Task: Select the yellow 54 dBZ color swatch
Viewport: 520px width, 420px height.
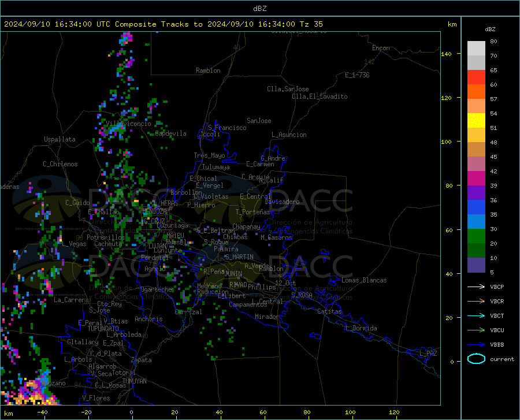Action: [x=476, y=121]
